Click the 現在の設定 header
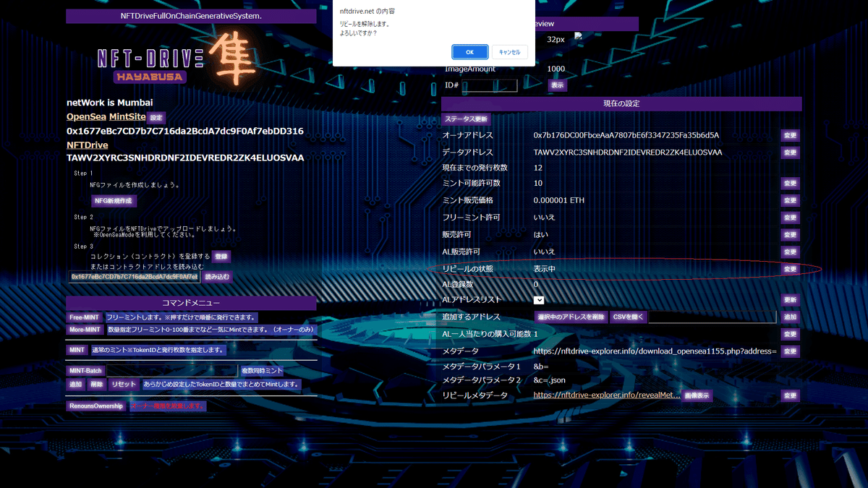Image resolution: width=868 pixels, height=488 pixels. (x=621, y=103)
